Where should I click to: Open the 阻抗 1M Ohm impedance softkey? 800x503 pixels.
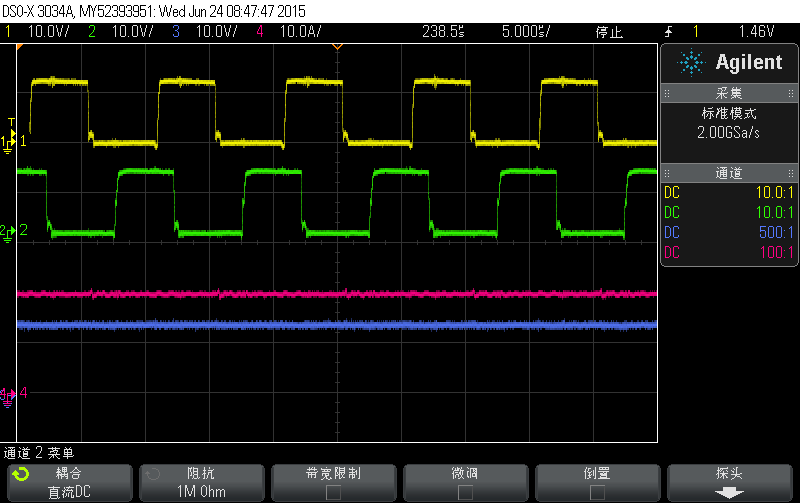click(202, 483)
